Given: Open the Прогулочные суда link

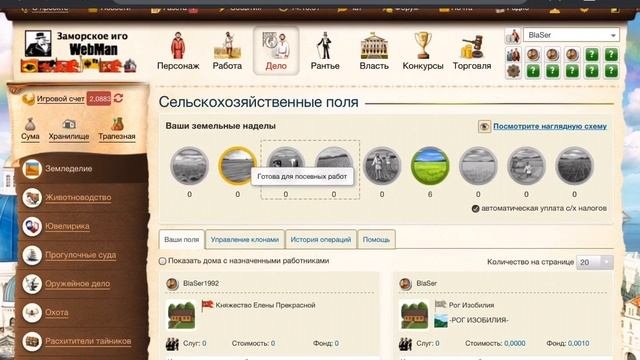Looking at the screenshot, I should point(81,255).
